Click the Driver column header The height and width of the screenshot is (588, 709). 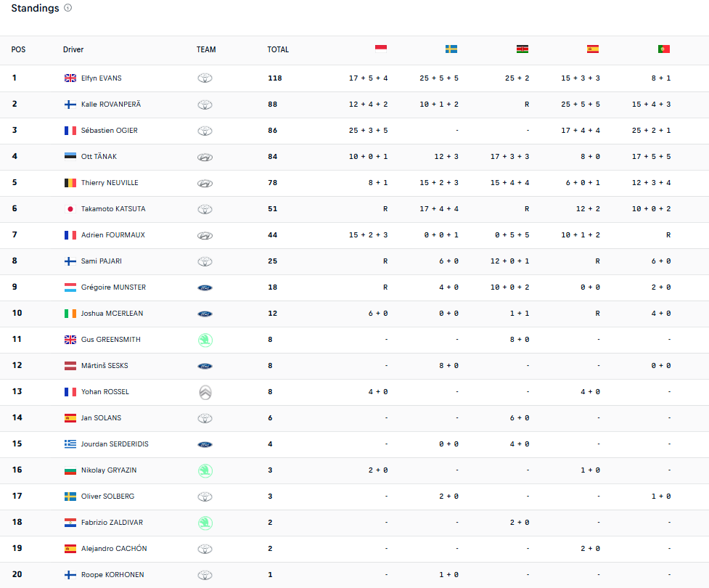(73, 49)
